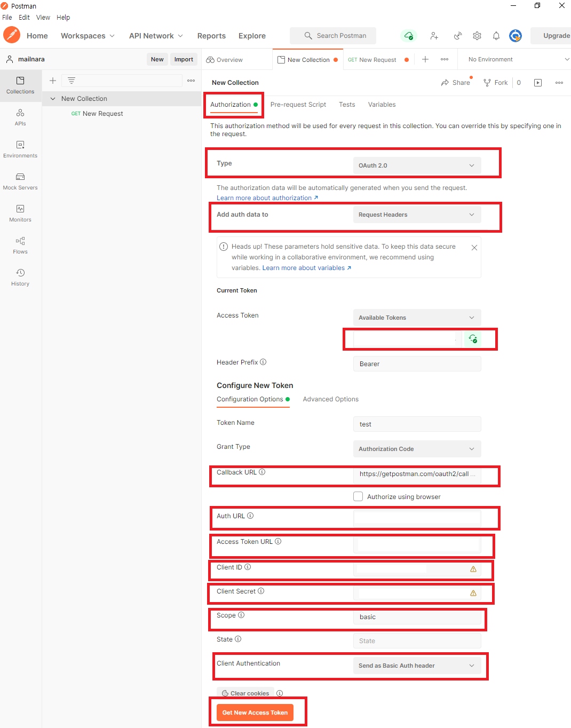Open History in the sidebar
571x728 pixels.
coord(20,278)
